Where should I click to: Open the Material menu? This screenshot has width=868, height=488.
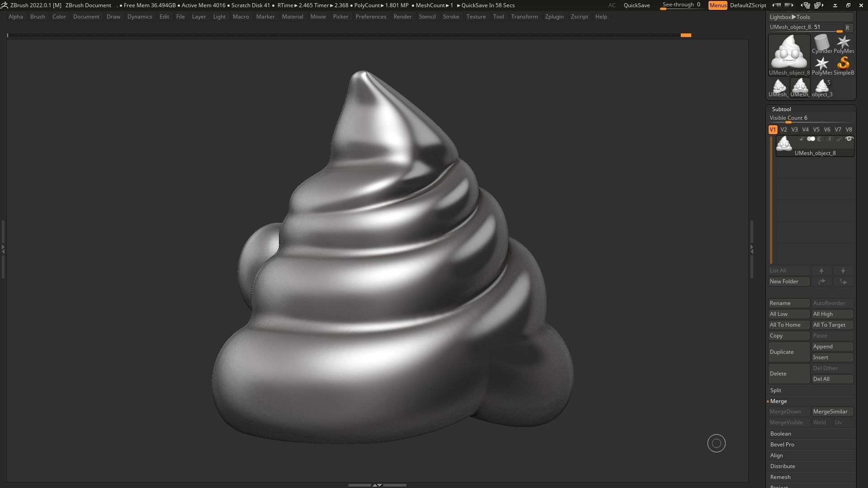click(x=292, y=17)
